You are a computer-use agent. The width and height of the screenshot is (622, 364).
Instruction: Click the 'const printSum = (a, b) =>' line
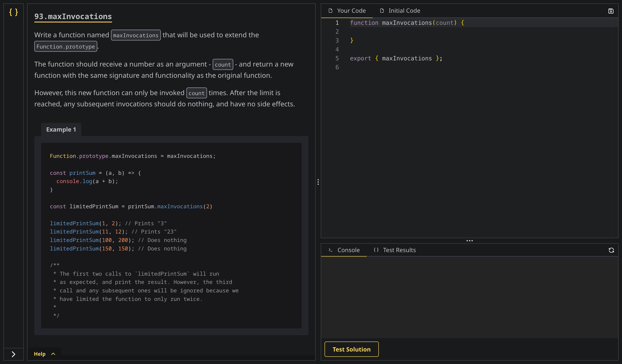[95, 173]
